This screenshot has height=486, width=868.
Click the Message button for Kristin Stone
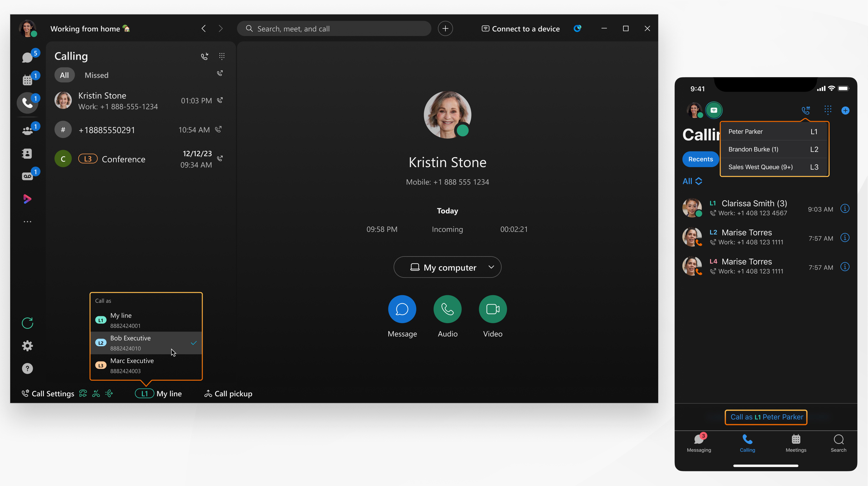click(x=402, y=309)
